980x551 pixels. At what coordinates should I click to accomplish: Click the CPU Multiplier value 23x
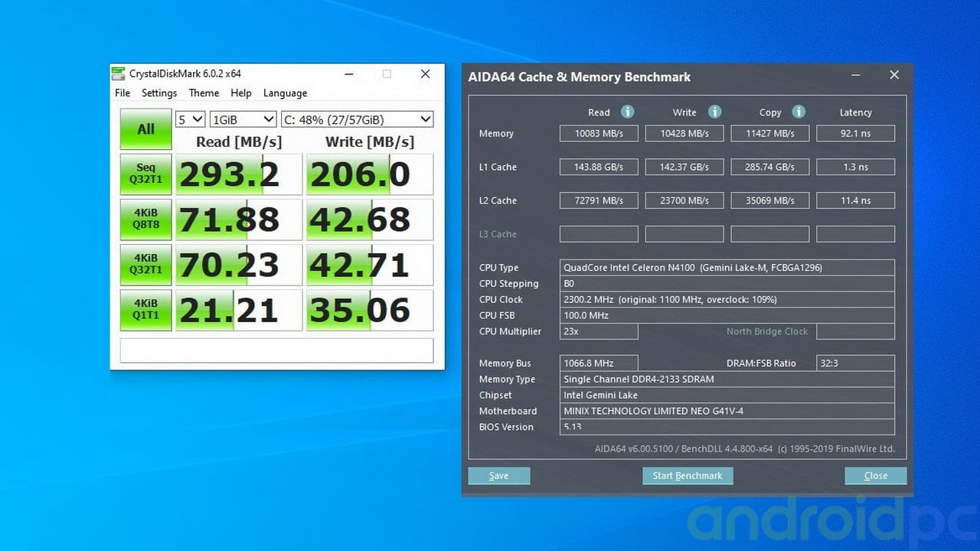(x=599, y=331)
